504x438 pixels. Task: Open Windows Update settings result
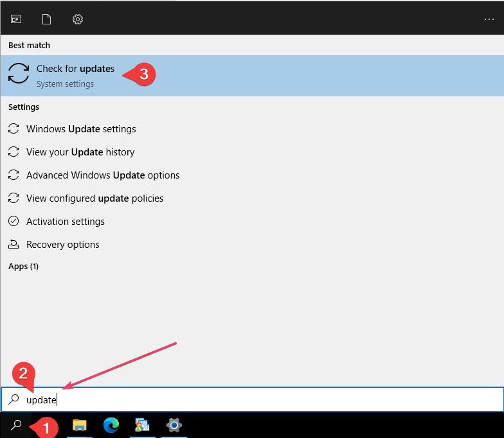pos(81,129)
